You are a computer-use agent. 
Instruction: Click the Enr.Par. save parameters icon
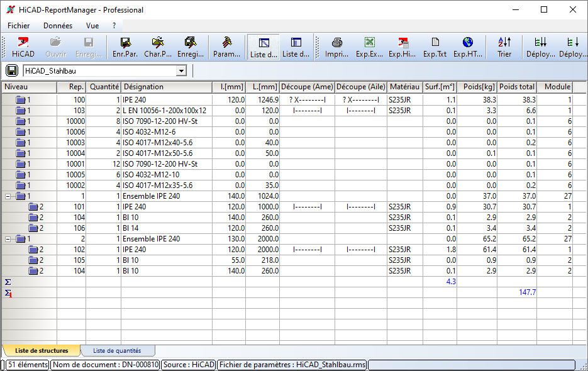click(125, 47)
